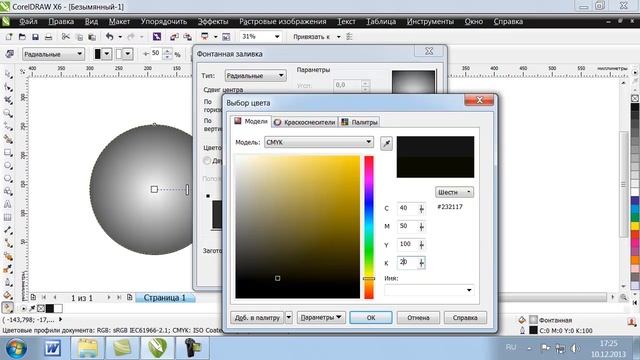Image resolution: width=640 pixels, height=360 pixels.
Task: Click the vertical hue slider strip
Action: pos(369,227)
